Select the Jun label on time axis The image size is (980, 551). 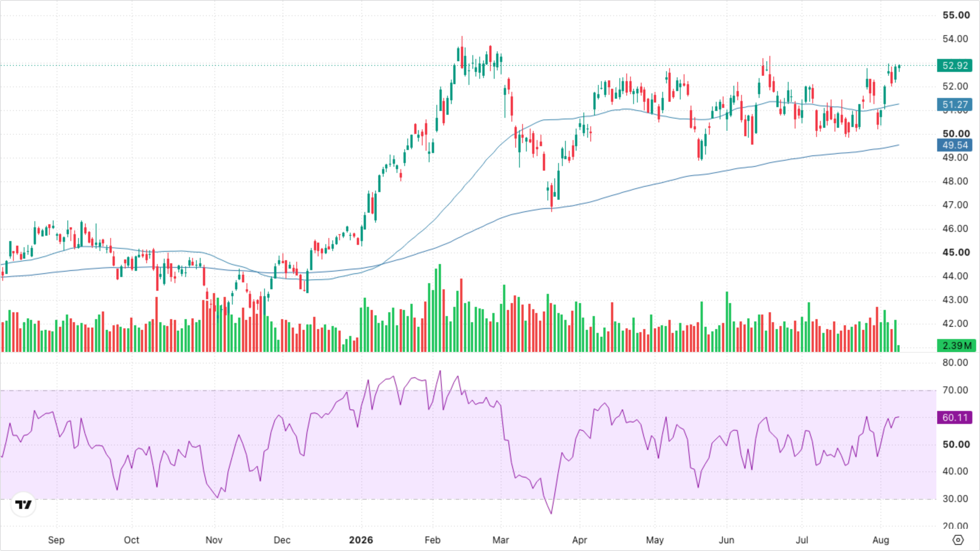click(727, 540)
